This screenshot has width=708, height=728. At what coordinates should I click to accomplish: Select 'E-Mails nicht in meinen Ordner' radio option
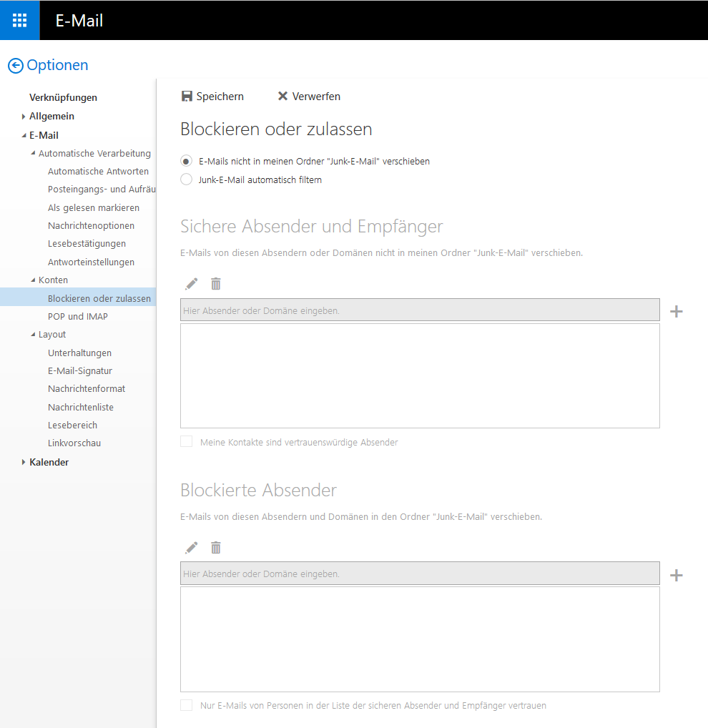(187, 161)
